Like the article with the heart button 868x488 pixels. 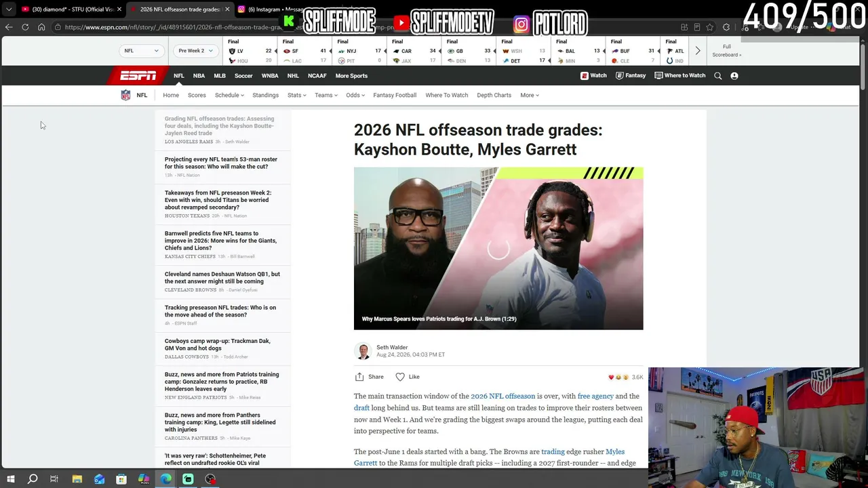click(408, 377)
